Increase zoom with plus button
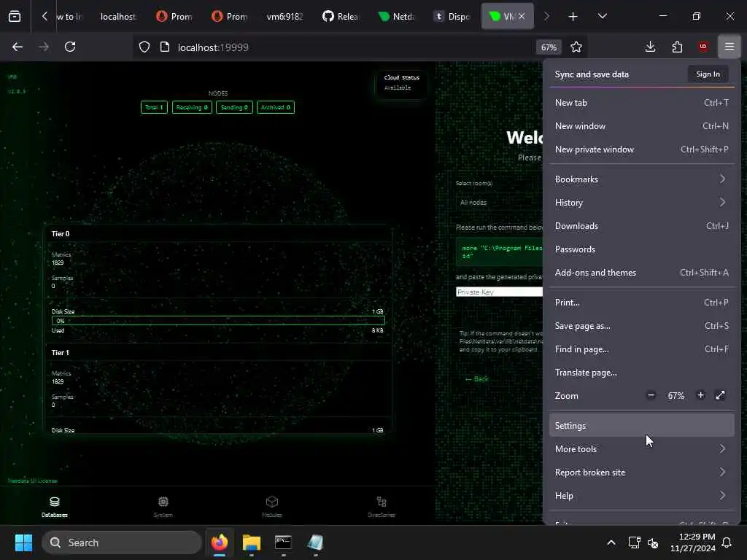 click(700, 395)
